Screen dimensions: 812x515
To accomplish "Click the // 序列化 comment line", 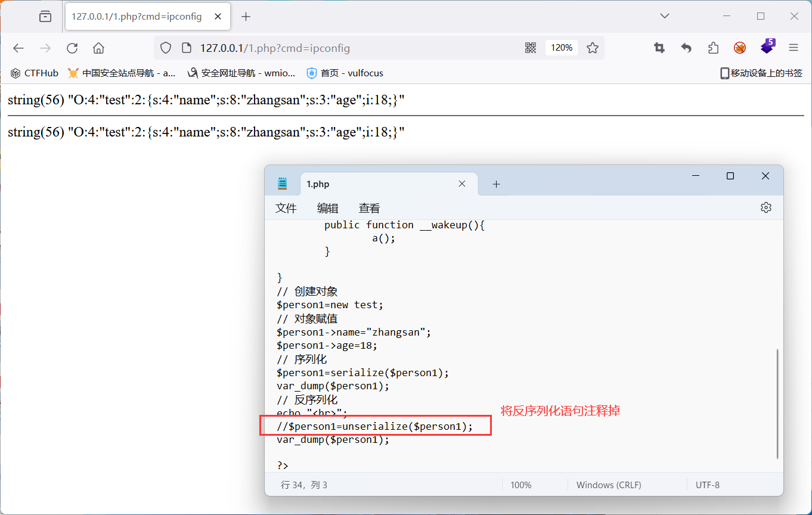I will point(302,359).
